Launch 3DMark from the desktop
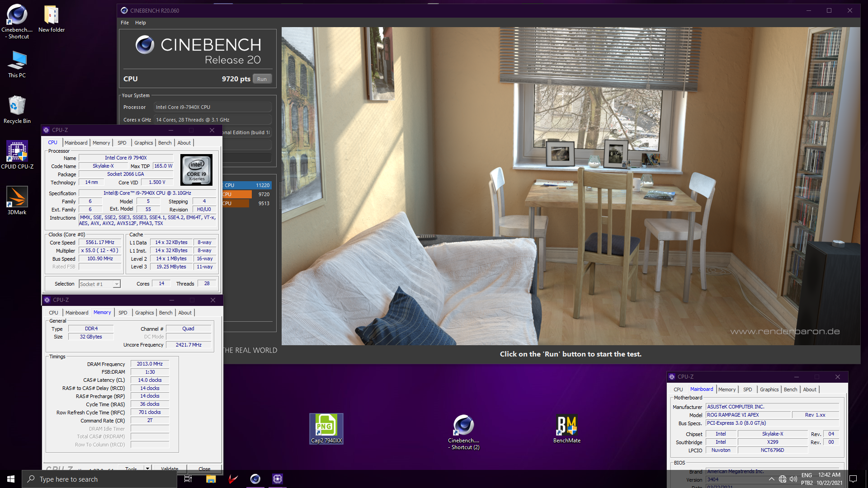The image size is (868, 488). 17,201
